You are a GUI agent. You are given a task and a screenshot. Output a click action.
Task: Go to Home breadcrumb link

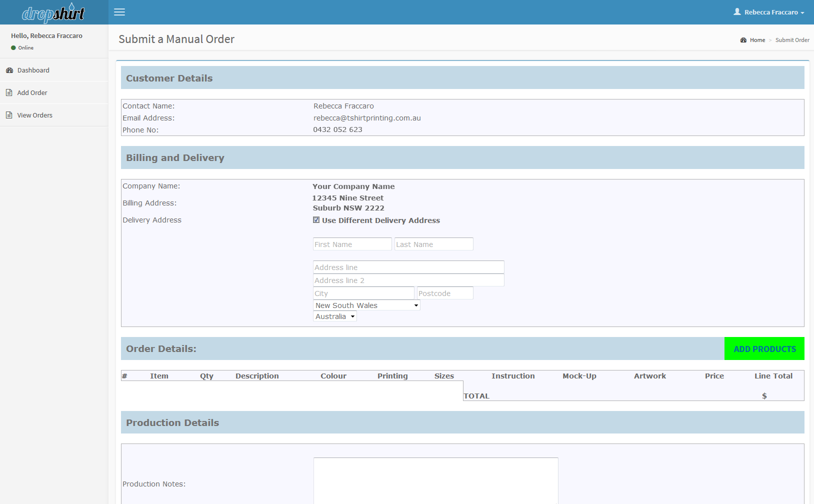[757, 40]
